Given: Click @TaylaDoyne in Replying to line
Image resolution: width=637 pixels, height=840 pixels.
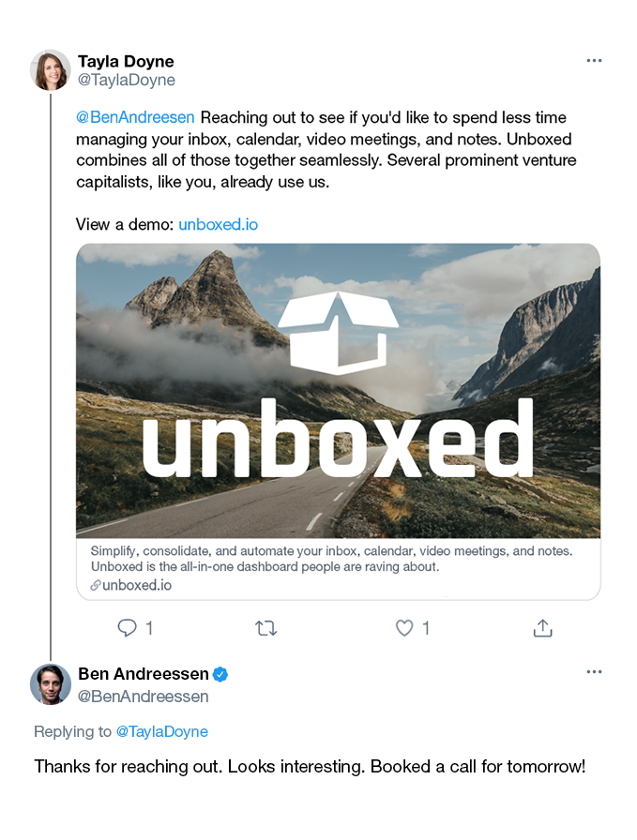Looking at the screenshot, I should [161, 731].
